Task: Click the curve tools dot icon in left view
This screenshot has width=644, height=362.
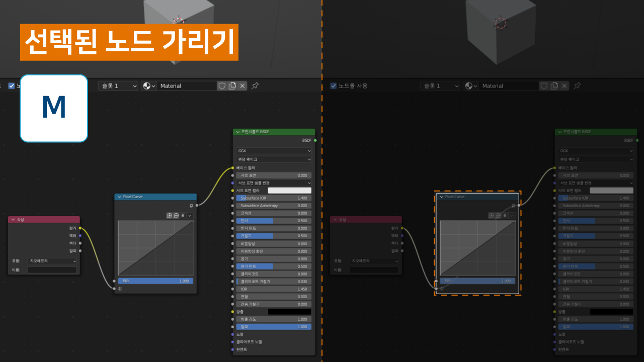Action: pos(183,215)
